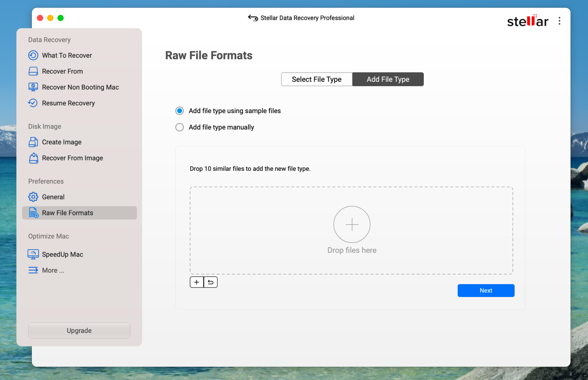Viewport: 588px width, 380px height.
Task: Click the stellar logo
Action: point(528,21)
